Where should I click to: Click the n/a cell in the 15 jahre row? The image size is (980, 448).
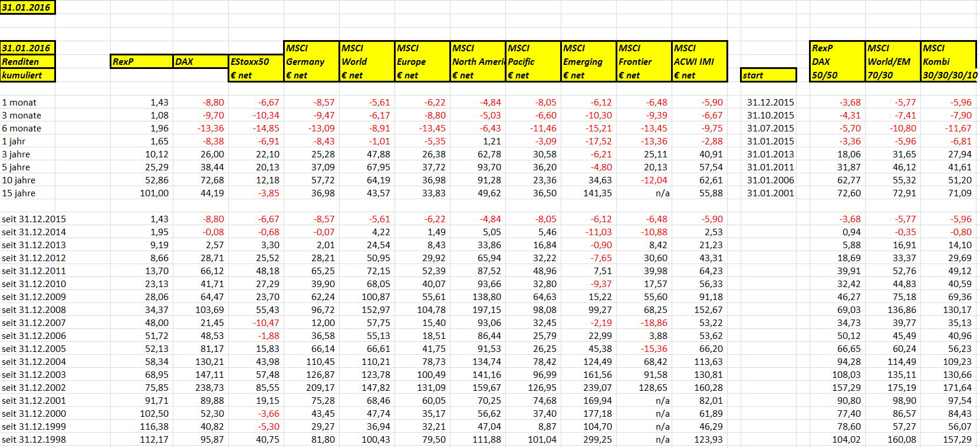[662, 193]
